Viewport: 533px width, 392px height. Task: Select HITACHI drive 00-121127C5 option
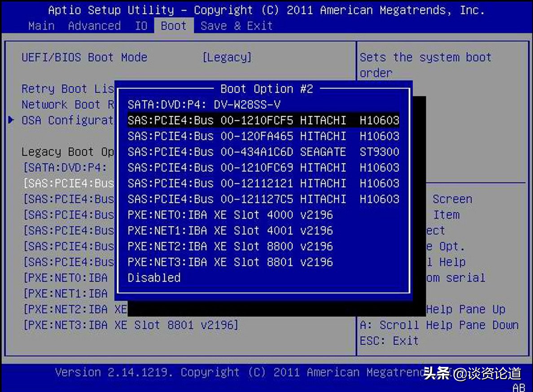(x=263, y=199)
